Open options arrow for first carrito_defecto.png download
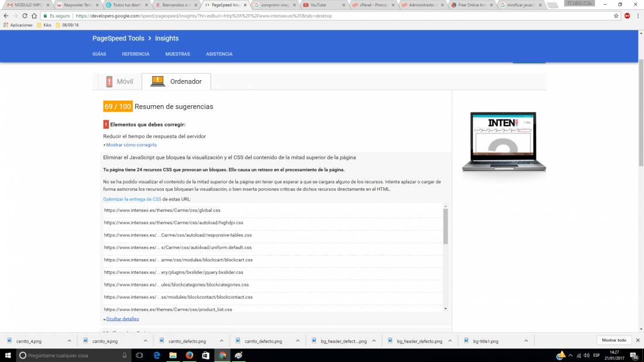 [x=222, y=341]
